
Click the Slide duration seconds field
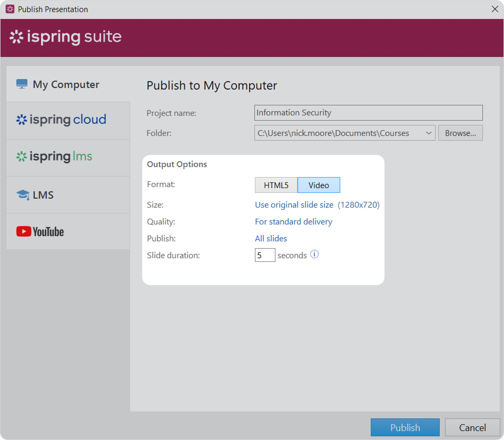[265, 255]
